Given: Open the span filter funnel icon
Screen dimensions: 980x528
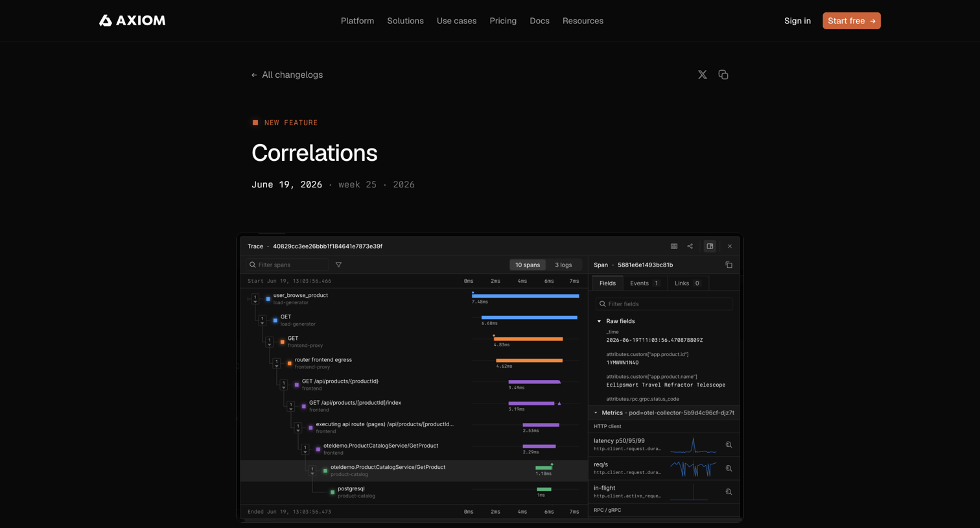Looking at the screenshot, I should 338,265.
